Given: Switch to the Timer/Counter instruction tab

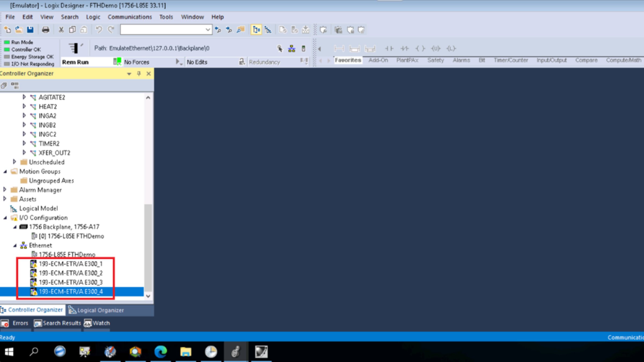Looking at the screenshot, I should (x=511, y=60).
